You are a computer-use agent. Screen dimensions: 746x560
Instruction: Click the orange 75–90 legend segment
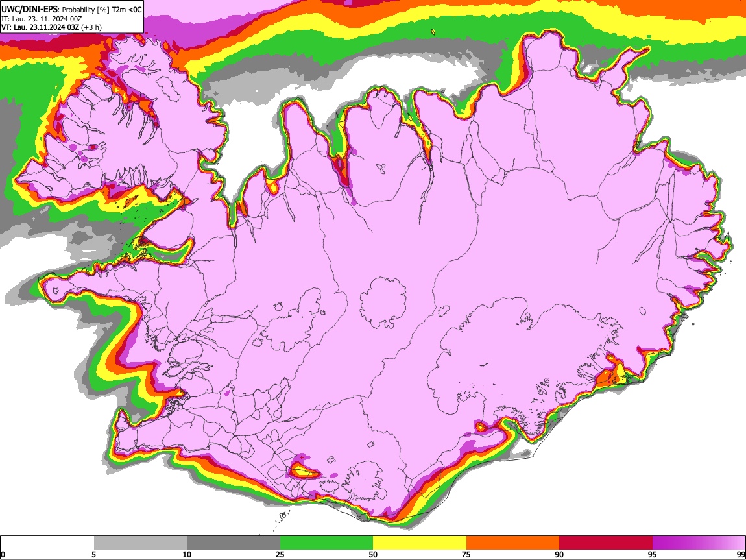[513, 543]
